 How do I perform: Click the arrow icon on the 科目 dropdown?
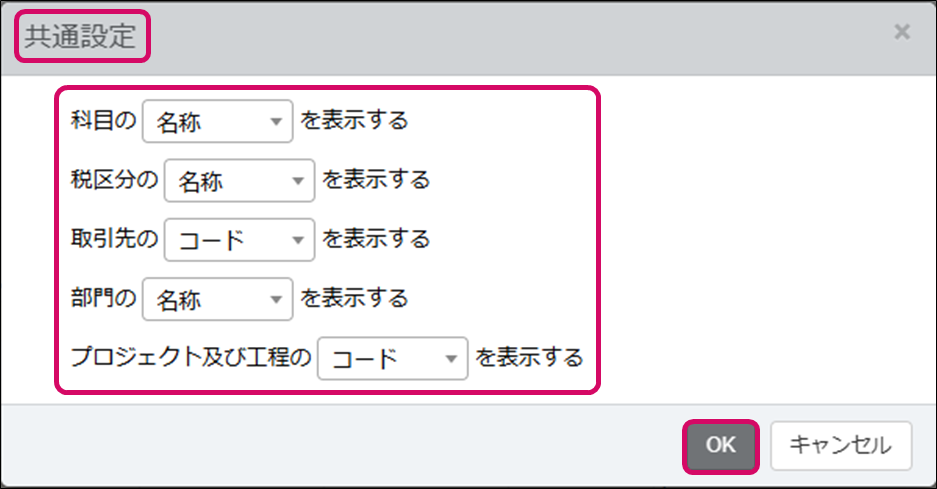point(275,122)
